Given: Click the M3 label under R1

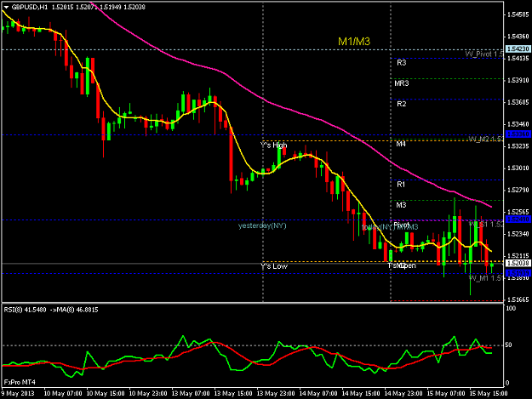Looking at the screenshot, I should coord(401,205).
